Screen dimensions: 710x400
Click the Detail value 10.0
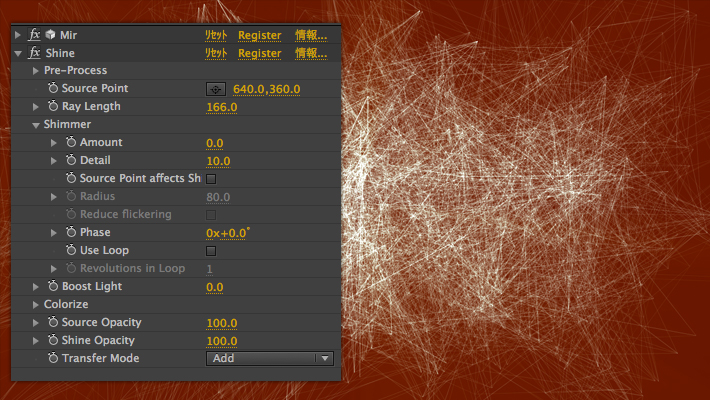(218, 161)
